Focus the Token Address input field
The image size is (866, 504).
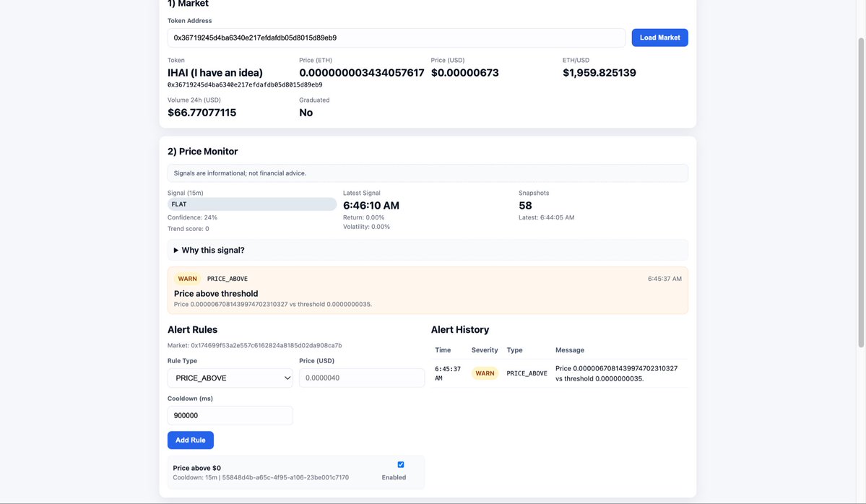pos(397,38)
